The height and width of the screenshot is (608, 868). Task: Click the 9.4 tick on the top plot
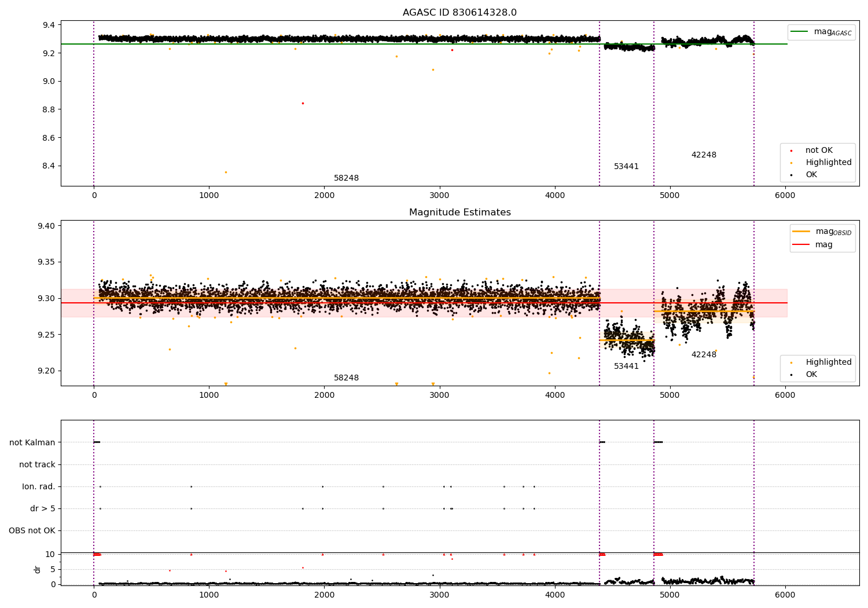click(x=49, y=25)
